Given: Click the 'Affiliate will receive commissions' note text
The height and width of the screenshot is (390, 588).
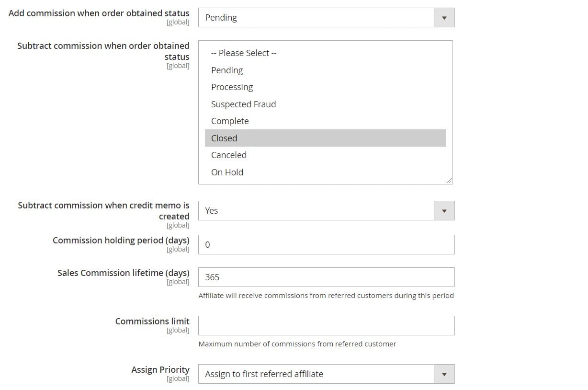Looking at the screenshot, I should 326,296.
